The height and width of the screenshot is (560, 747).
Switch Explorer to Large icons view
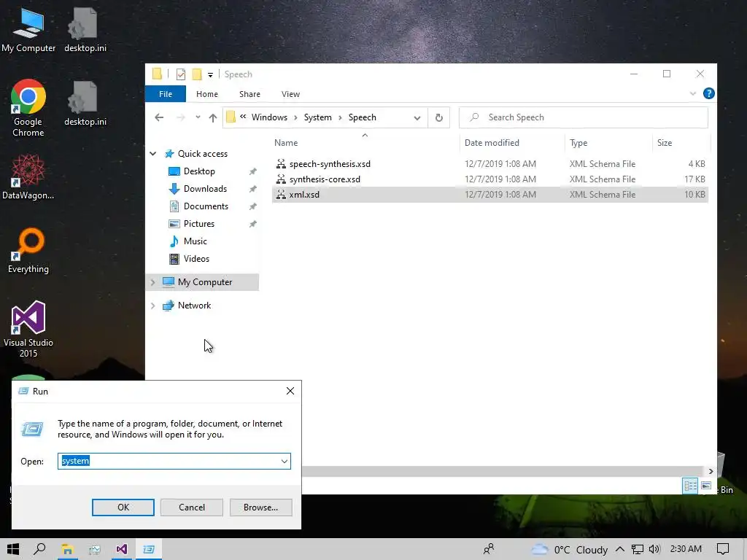click(x=706, y=486)
